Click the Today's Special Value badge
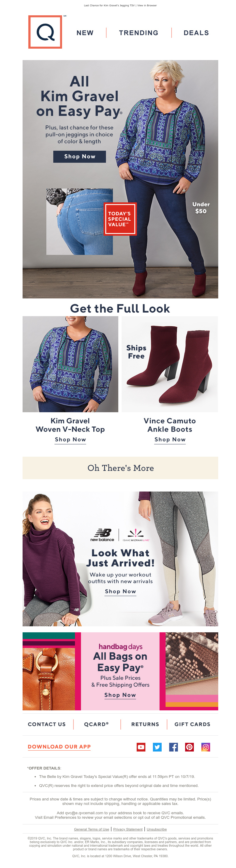This screenshot has height=868, width=236. tap(120, 219)
